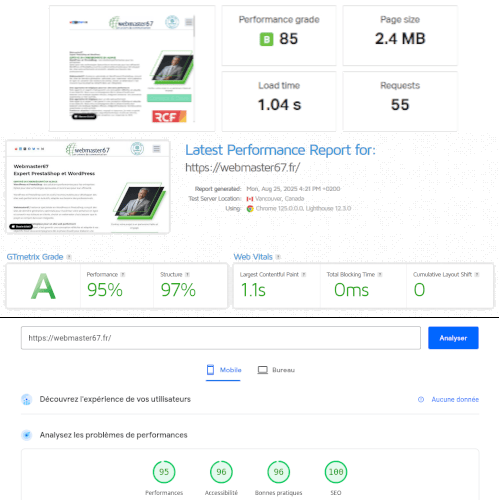Screen dimensions: 500x500
Task: Click the Load time 1.04 s value
Action: [x=279, y=105]
